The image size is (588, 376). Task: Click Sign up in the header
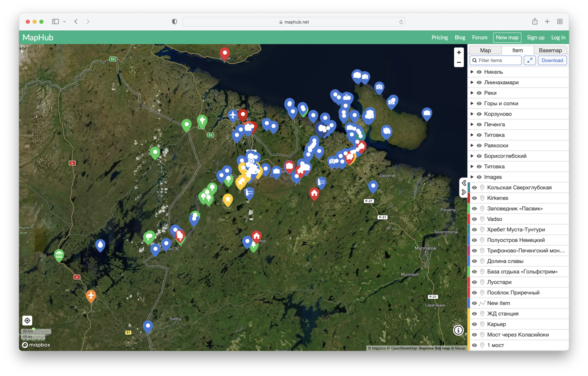click(x=535, y=37)
